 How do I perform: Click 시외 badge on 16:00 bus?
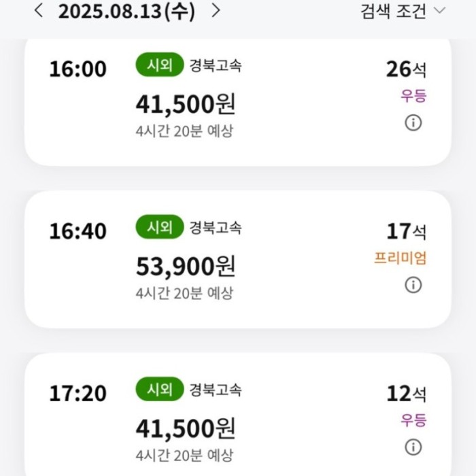tap(160, 65)
